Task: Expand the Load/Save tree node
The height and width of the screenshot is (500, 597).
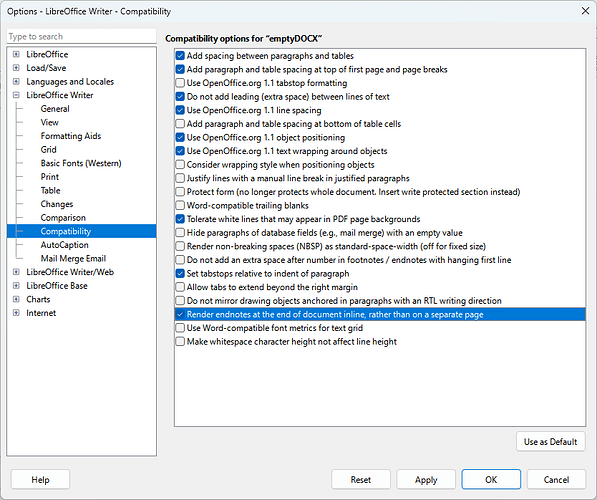Action: pyautogui.click(x=16, y=68)
